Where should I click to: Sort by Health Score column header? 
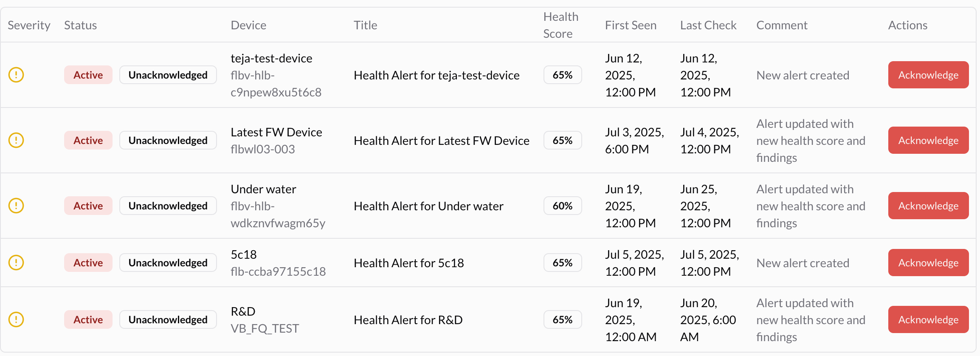tap(560, 25)
